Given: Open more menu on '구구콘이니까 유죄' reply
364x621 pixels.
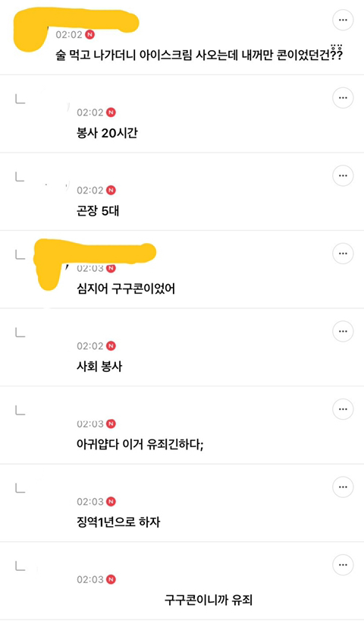Looking at the screenshot, I should 343,564.
